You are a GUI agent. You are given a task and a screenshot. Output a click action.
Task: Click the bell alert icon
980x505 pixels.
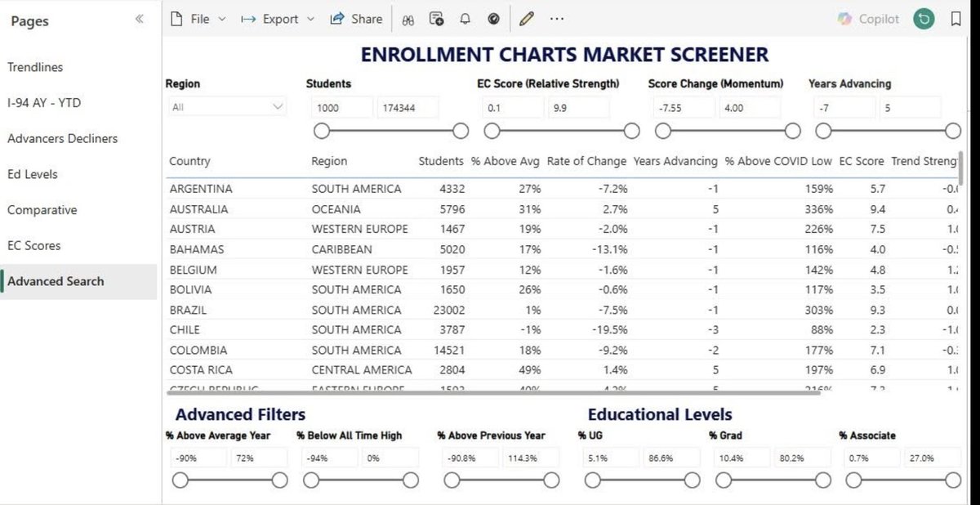click(465, 19)
